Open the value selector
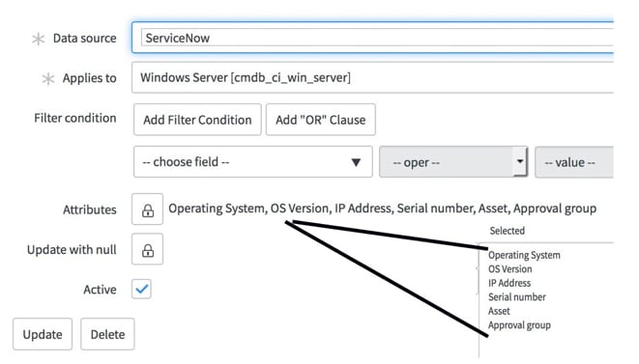 pos(574,162)
